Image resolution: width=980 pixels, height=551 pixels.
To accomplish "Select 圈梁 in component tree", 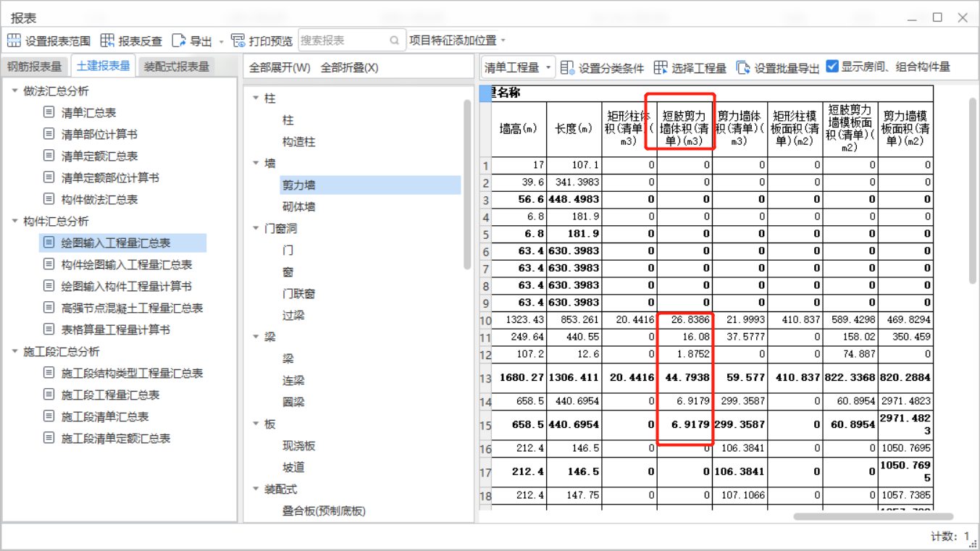I will 293,402.
